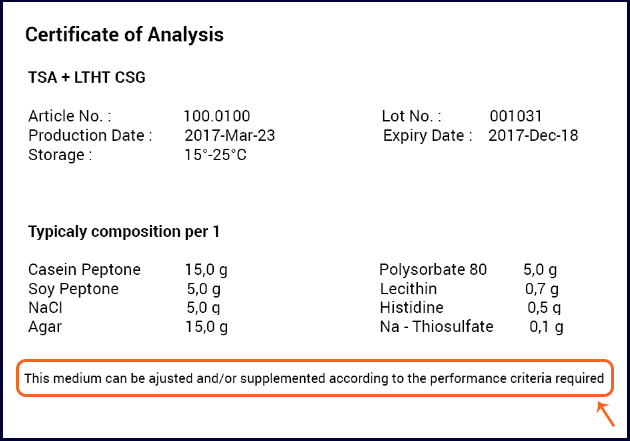Click the orange arrow annotation
This screenshot has width=630, height=441.
[x=605, y=414]
